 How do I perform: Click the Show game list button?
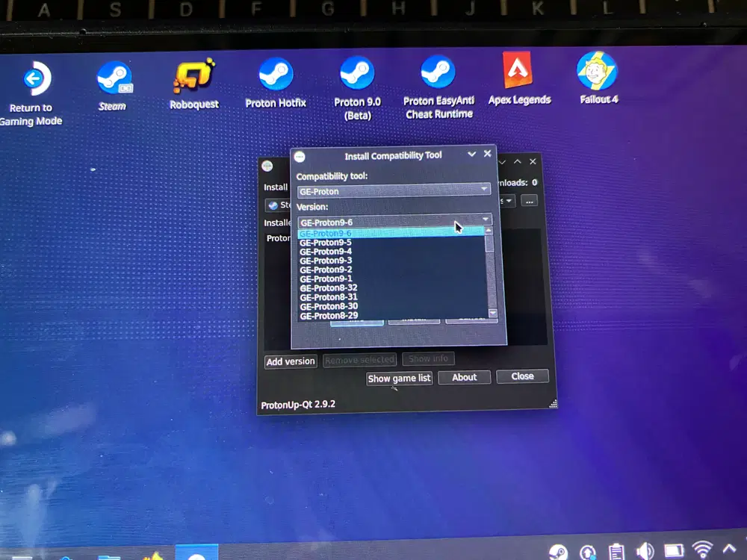click(399, 379)
